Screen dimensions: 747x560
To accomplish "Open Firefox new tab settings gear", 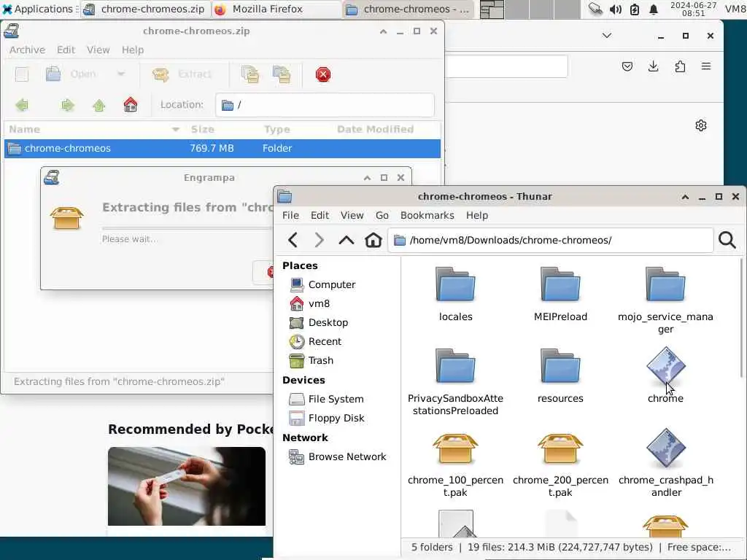I will [x=701, y=125].
